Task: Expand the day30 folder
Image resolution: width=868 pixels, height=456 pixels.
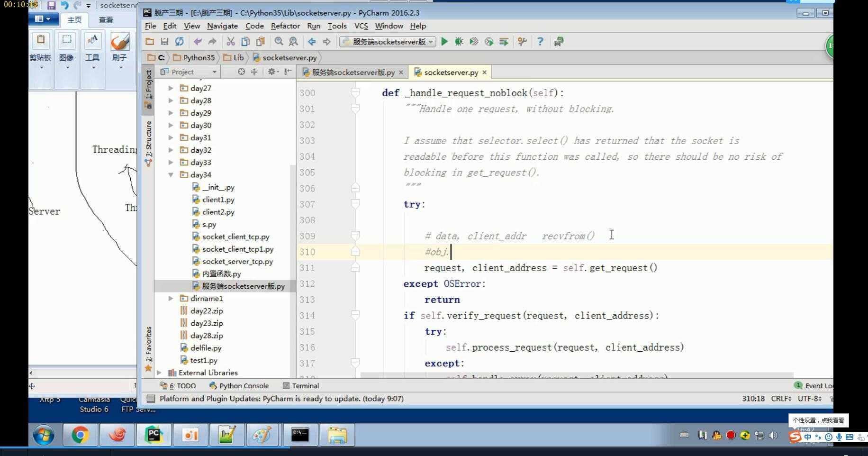Action: (171, 125)
